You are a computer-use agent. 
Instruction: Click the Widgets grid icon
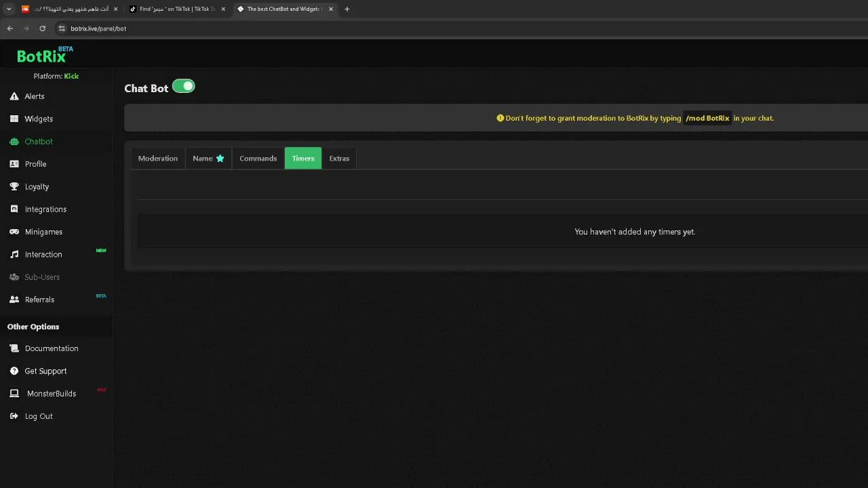pyautogui.click(x=14, y=119)
